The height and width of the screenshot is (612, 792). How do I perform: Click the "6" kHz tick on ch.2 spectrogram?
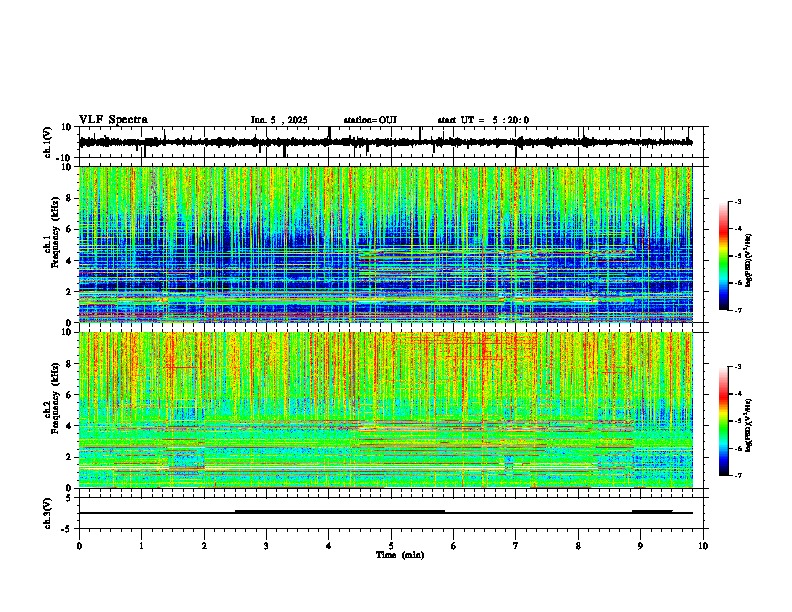coord(70,395)
